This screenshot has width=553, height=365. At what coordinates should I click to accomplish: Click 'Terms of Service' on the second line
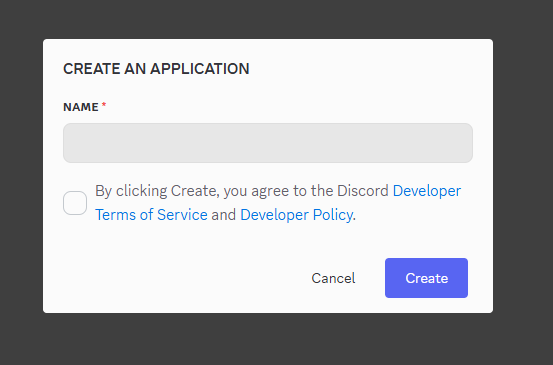point(151,215)
